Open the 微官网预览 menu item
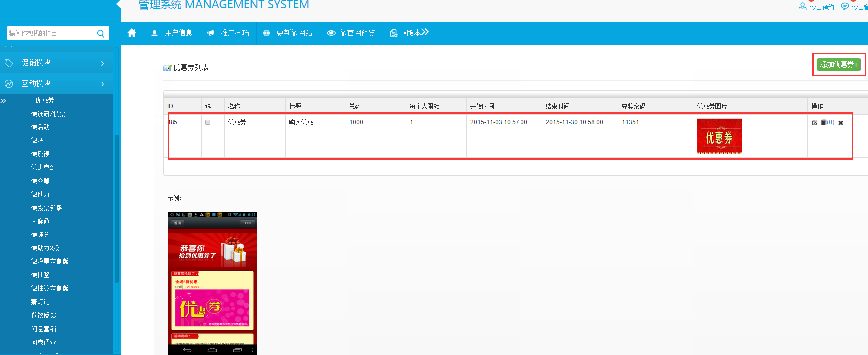Viewport: 868px width, 355px height. (351, 33)
